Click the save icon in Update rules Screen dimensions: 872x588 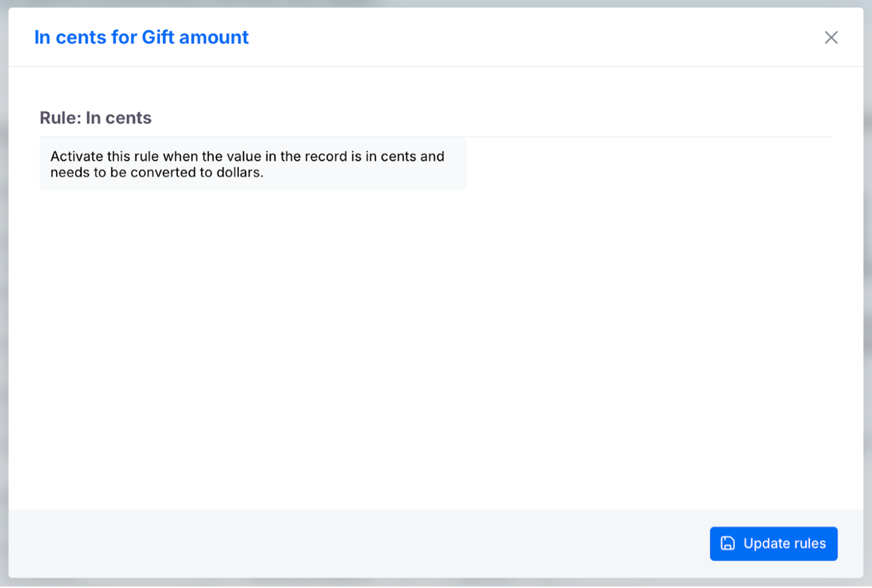tap(727, 544)
